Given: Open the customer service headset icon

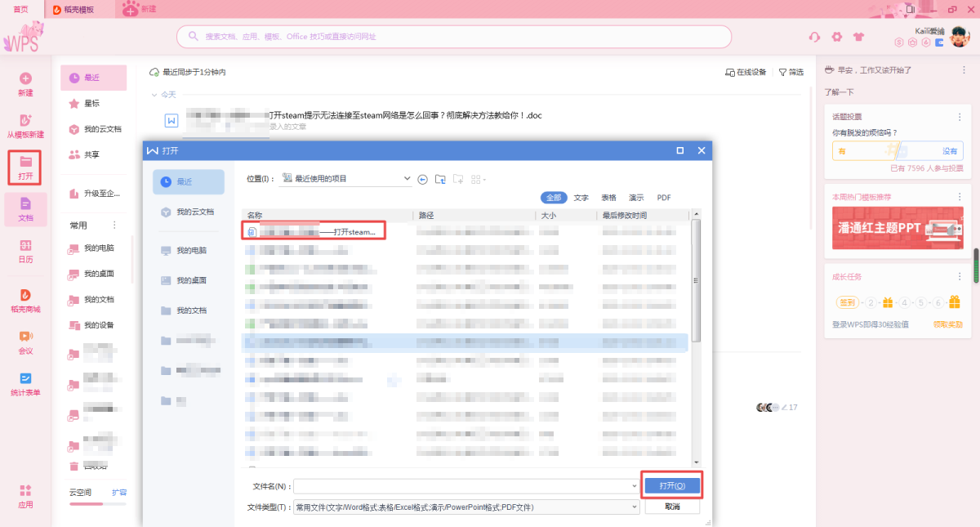Looking at the screenshot, I should click(814, 37).
